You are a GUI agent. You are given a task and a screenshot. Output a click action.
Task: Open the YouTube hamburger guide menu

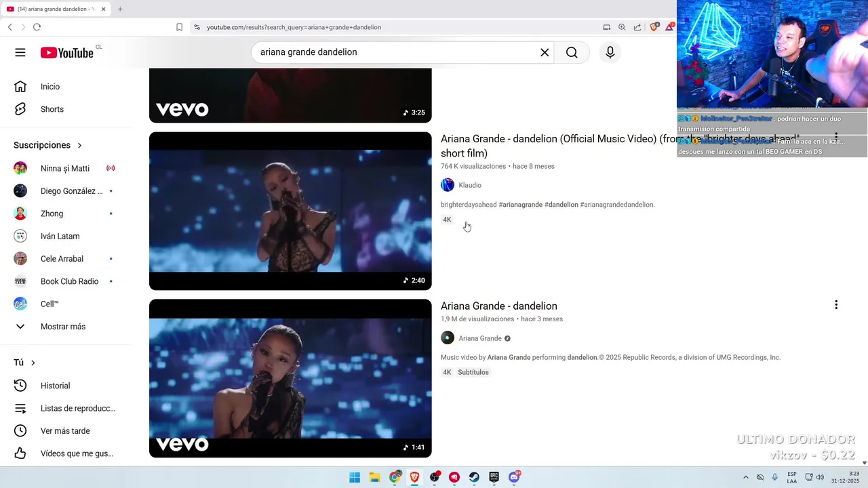coord(20,52)
